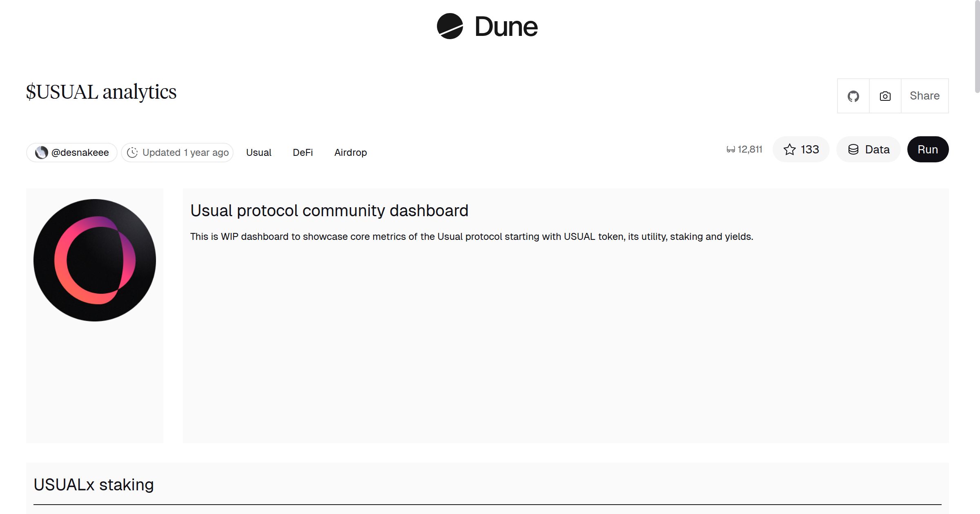Click the @desnakeee profile avatar
Screen dimensions: 980x514
(42, 152)
